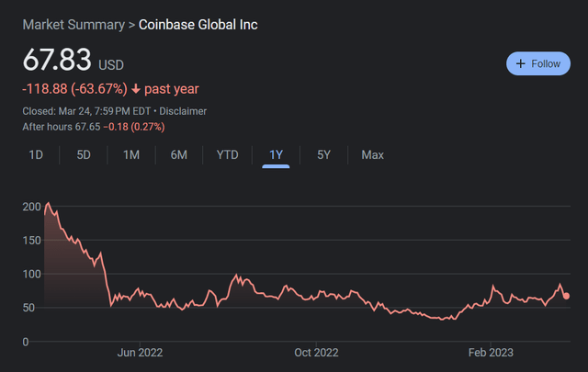Select the 6M time range tab
The width and height of the screenshot is (588, 372).
(179, 155)
